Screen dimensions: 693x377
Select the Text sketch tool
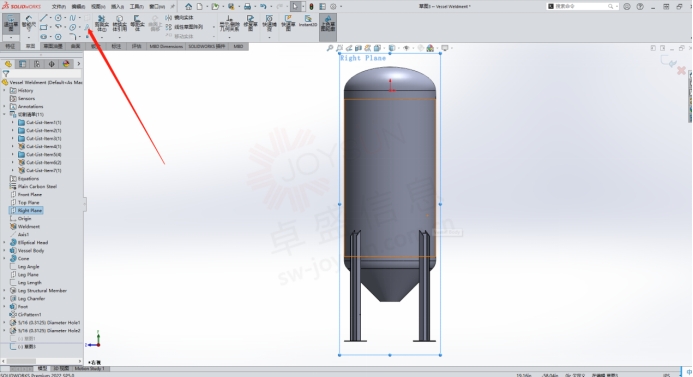[87, 27]
